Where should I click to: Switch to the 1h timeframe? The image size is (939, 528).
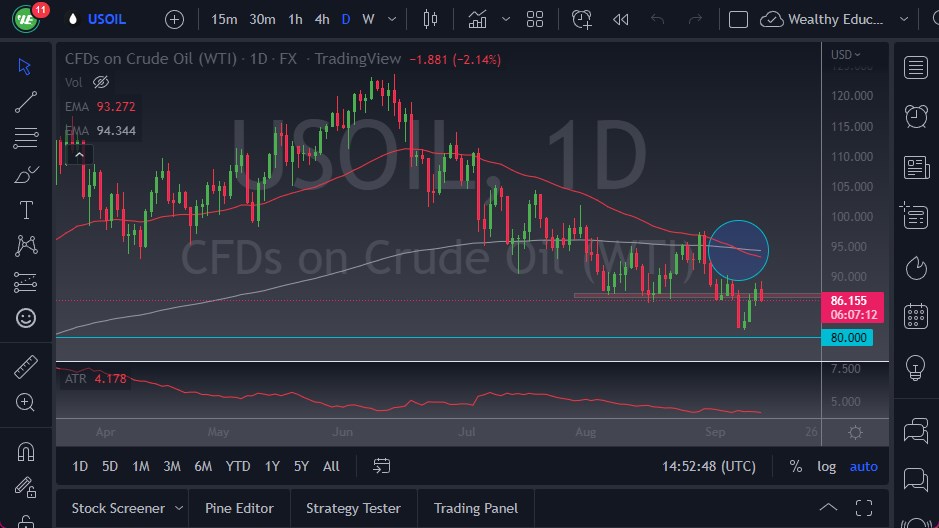coord(295,19)
